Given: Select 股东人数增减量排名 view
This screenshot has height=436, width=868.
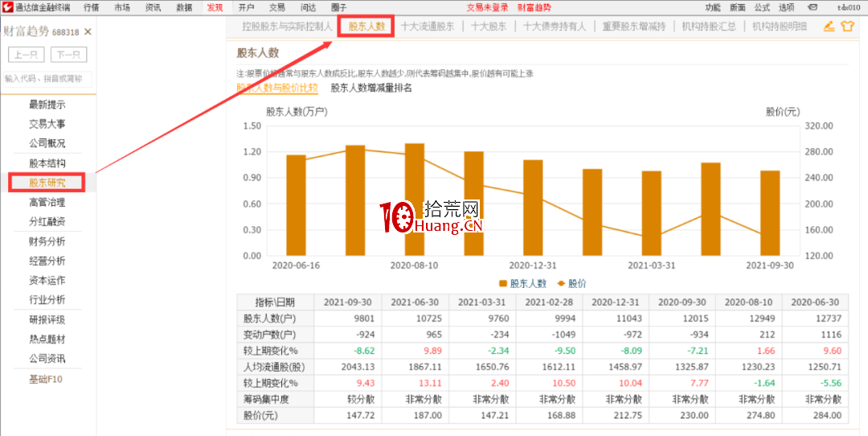Looking at the screenshot, I should point(371,88).
